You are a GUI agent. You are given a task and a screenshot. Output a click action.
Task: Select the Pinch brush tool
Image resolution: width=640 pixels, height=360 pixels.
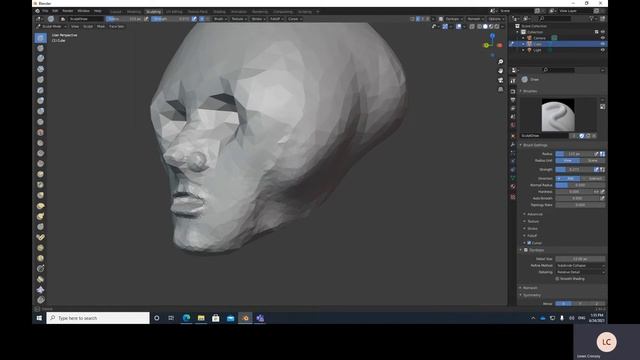pos(40,185)
